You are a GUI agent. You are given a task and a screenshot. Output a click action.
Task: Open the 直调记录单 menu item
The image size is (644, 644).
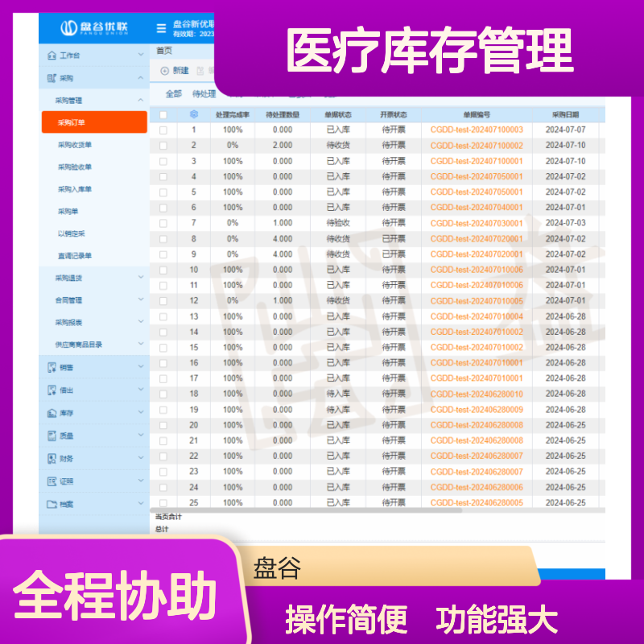point(75,255)
